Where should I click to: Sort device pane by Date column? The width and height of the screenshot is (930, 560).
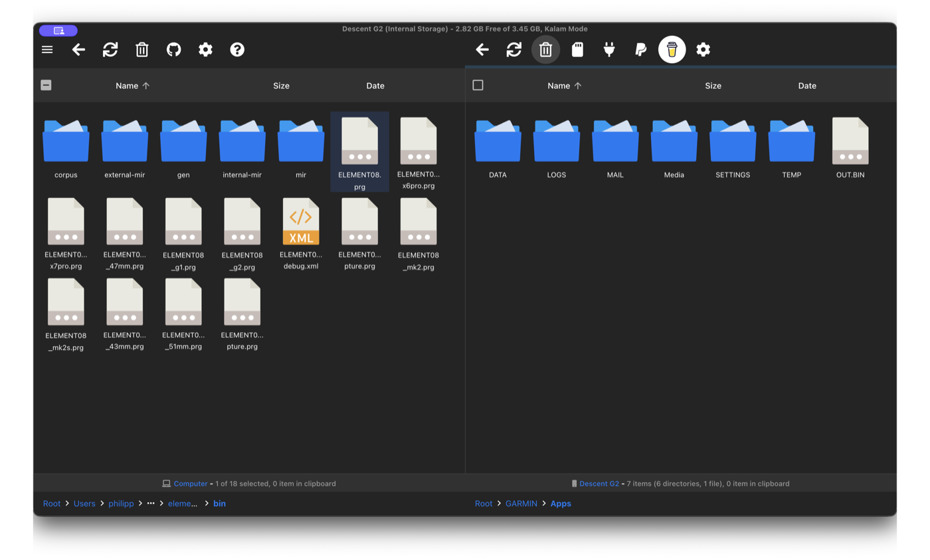807,86
